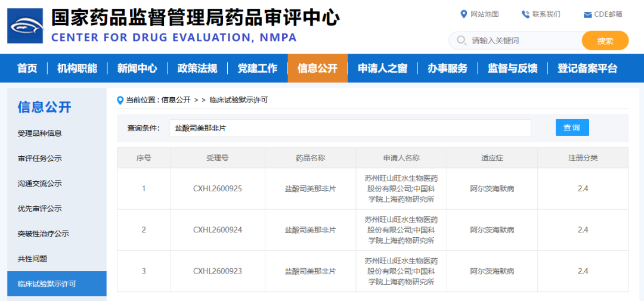Screen dimensions: 644x301
Task: Click the 查询条件 input containing 盐酸司美那非片
Action: click(350, 128)
